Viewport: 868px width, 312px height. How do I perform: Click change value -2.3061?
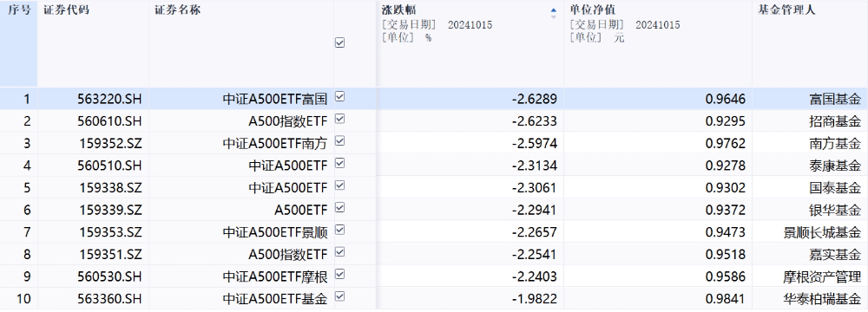pos(534,188)
